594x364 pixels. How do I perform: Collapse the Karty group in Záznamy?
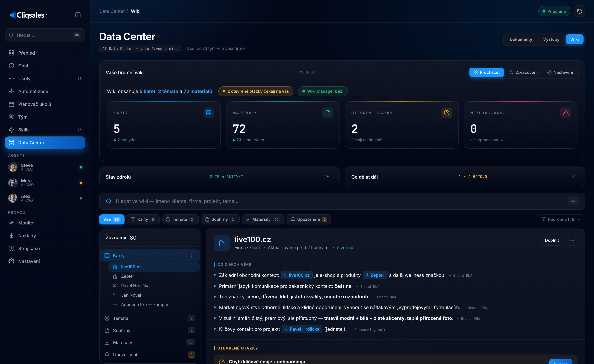tap(150, 255)
